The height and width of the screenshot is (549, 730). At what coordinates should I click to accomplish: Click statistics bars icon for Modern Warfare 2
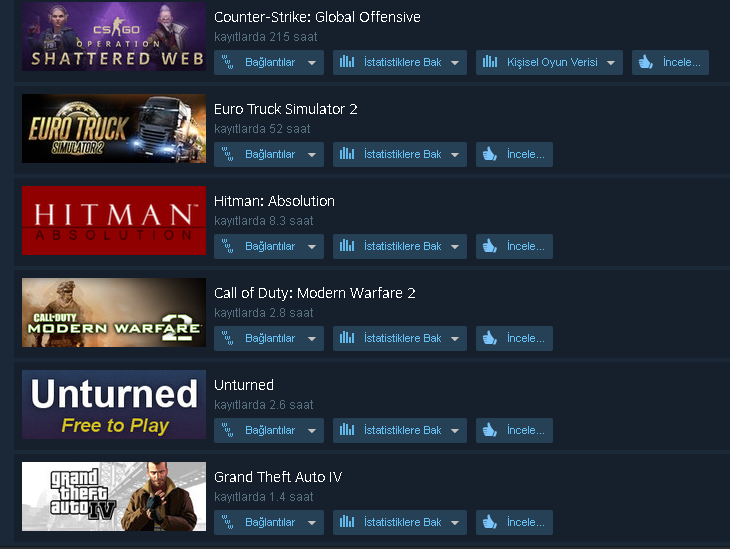tap(347, 338)
